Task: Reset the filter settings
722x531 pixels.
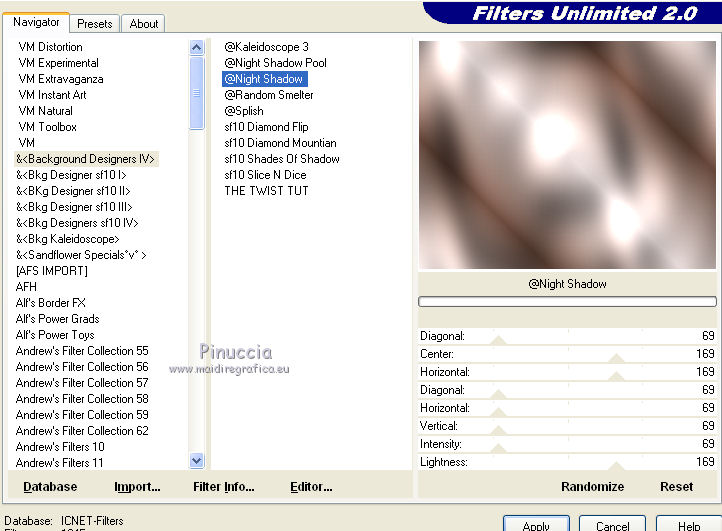Action: point(676,487)
